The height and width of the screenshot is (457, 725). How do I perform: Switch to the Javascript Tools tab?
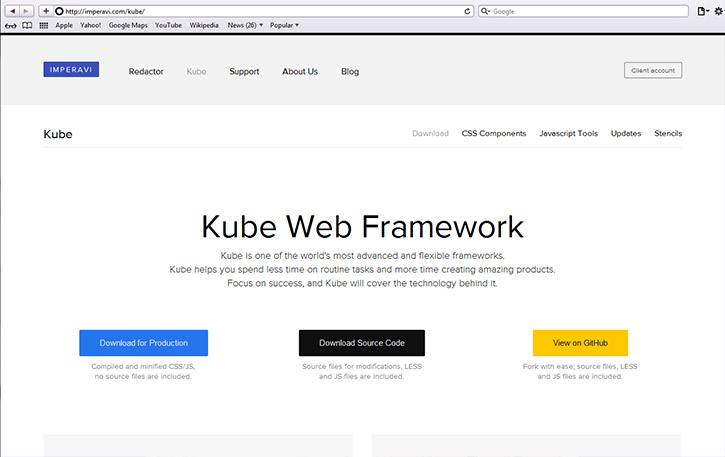pos(568,133)
